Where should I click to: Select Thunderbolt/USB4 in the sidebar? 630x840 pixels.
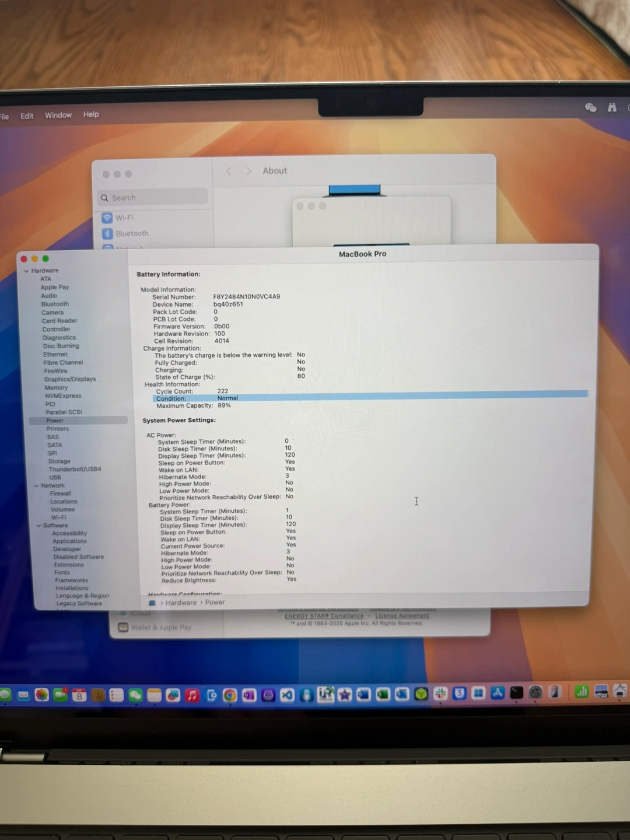coord(75,469)
